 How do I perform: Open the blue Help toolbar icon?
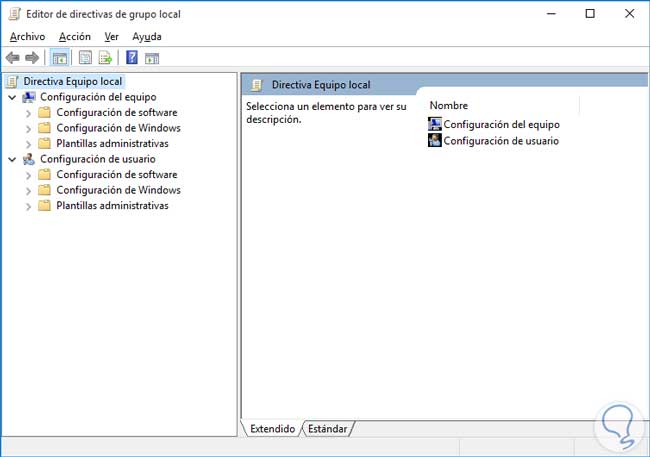[132, 57]
